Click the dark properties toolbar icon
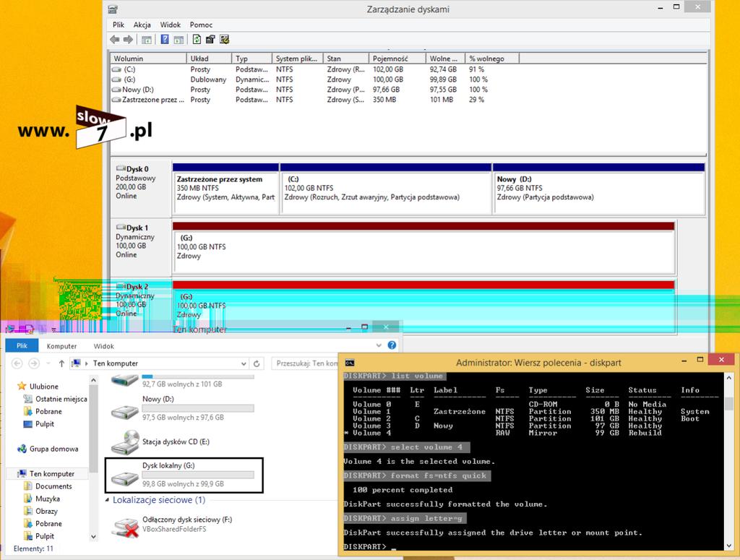 210,39
